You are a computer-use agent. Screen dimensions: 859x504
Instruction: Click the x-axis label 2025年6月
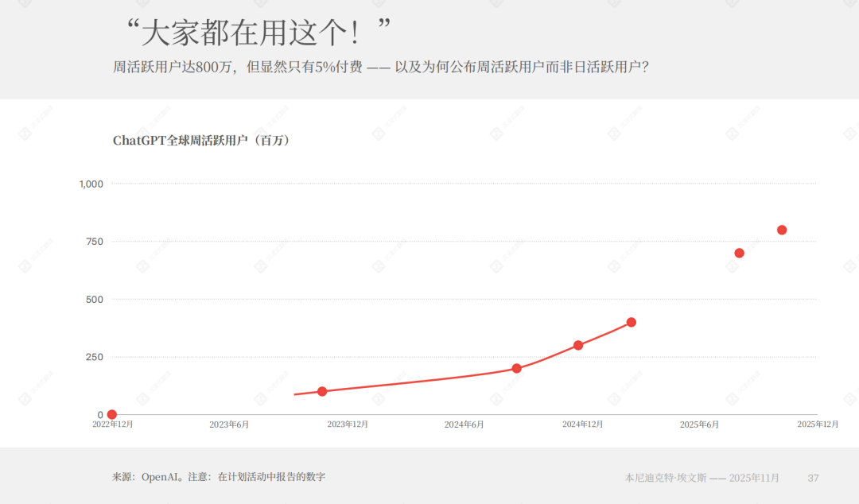pos(700,425)
